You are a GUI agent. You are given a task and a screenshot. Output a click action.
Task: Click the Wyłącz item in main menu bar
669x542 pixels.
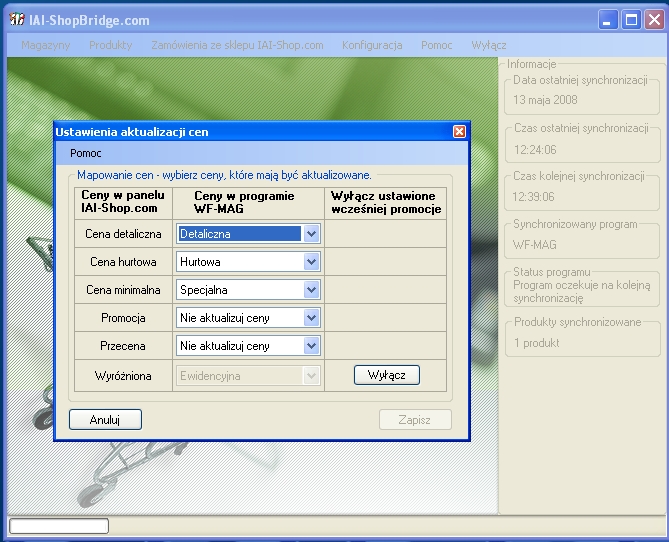coord(489,45)
